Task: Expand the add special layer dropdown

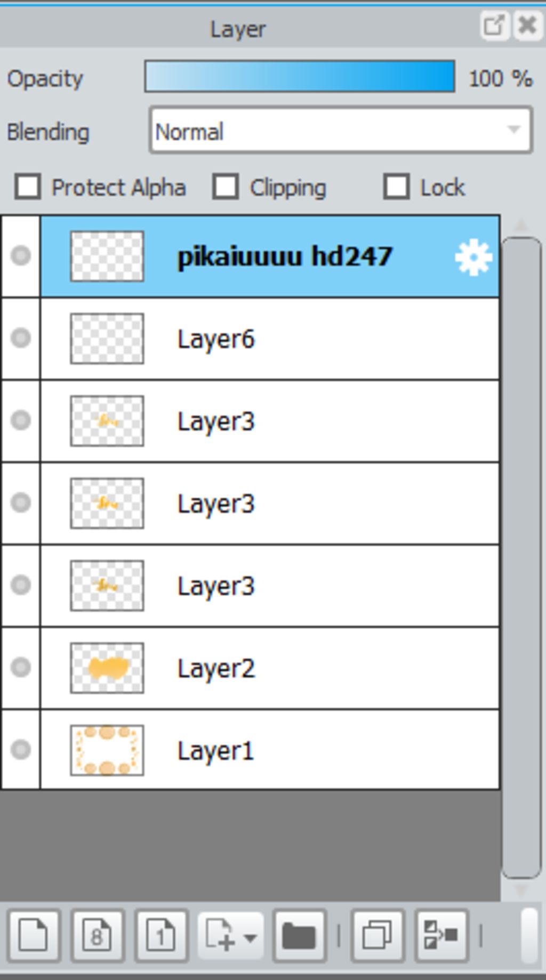Action: click(x=230, y=936)
